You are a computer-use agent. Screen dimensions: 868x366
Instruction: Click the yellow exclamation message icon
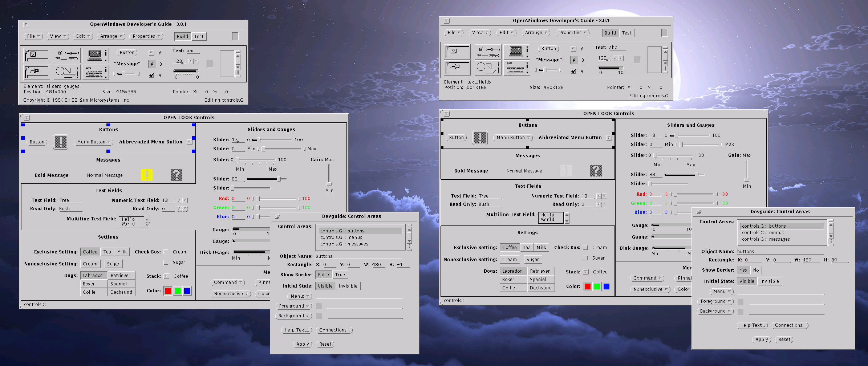coord(146,175)
